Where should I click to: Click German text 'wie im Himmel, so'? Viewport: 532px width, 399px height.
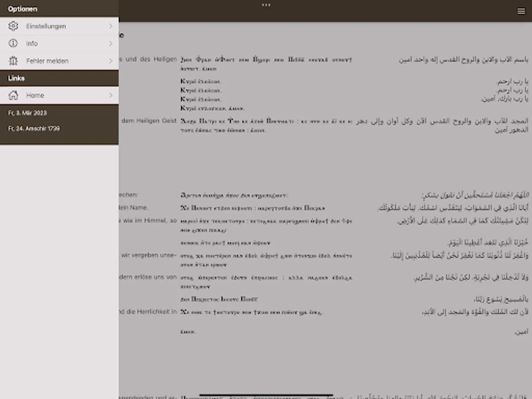149,220
